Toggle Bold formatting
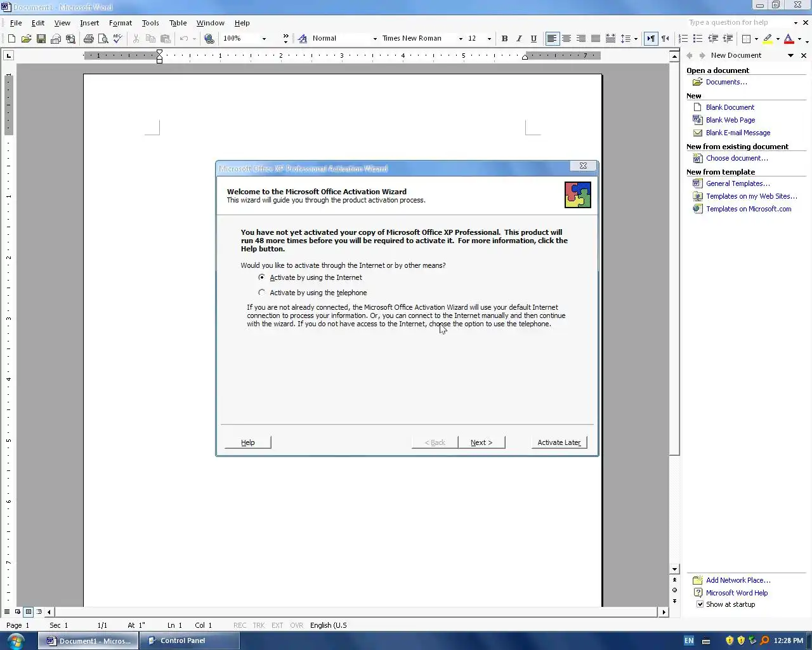This screenshot has width=812, height=650. coord(504,39)
